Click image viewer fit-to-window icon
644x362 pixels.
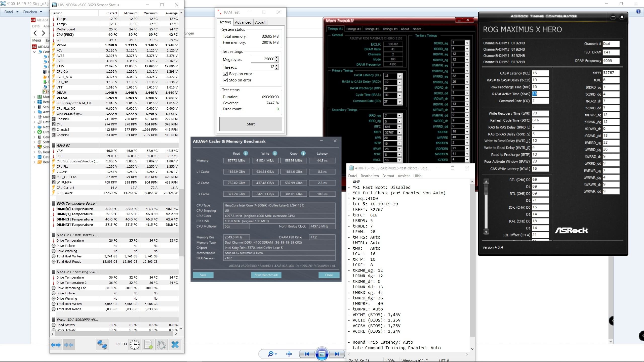pyautogui.click(x=289, y=354)
